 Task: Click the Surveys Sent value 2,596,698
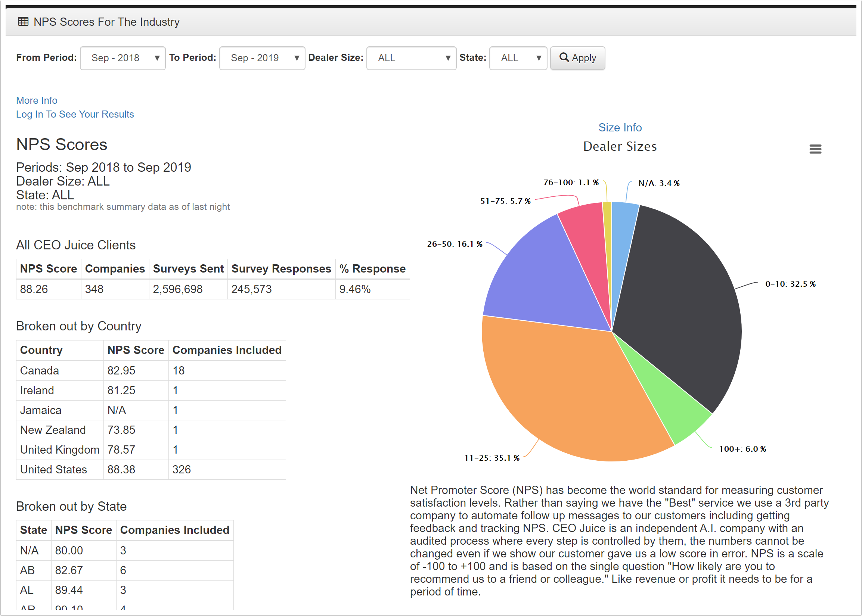click(x=177, y=289)
